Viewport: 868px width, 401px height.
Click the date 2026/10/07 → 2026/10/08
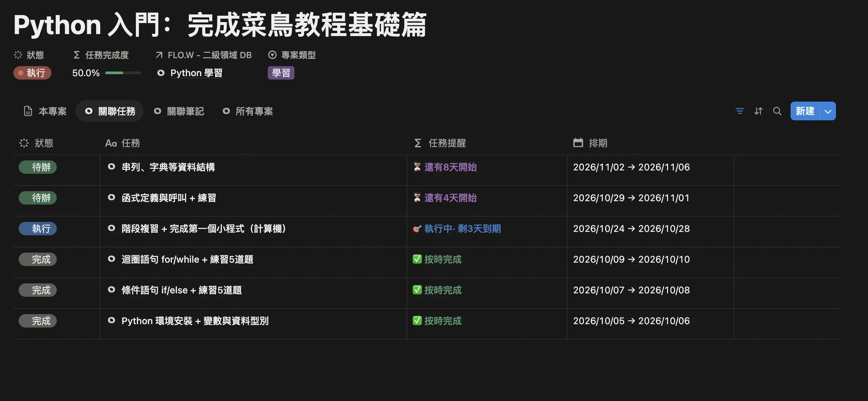631,290
